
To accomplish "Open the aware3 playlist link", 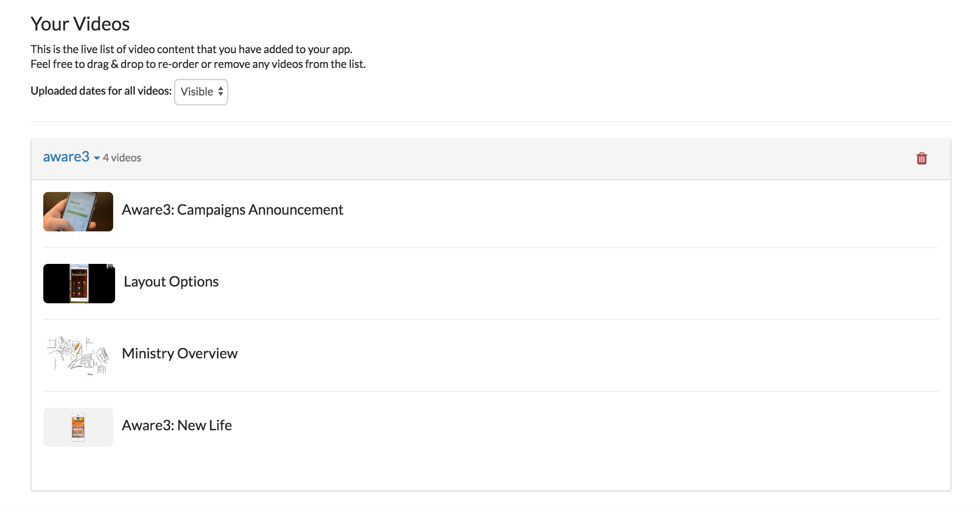I will [66, 157].
